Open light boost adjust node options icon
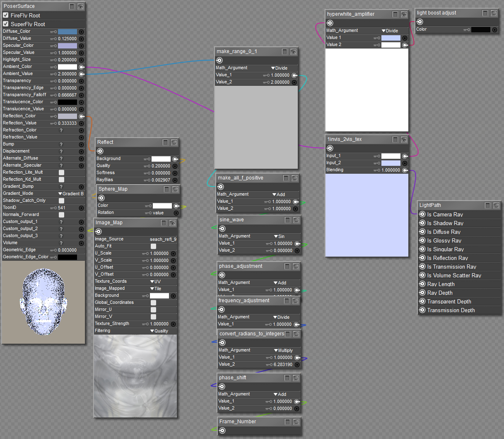Image resolution: width=504 pixels, height=439 pixels. point(485,13)
